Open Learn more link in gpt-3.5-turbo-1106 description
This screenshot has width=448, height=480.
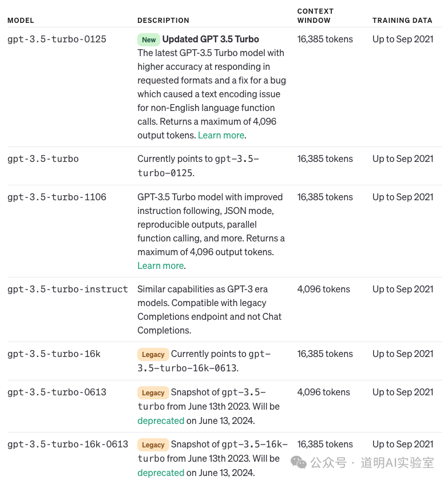[x=161, y=266]
